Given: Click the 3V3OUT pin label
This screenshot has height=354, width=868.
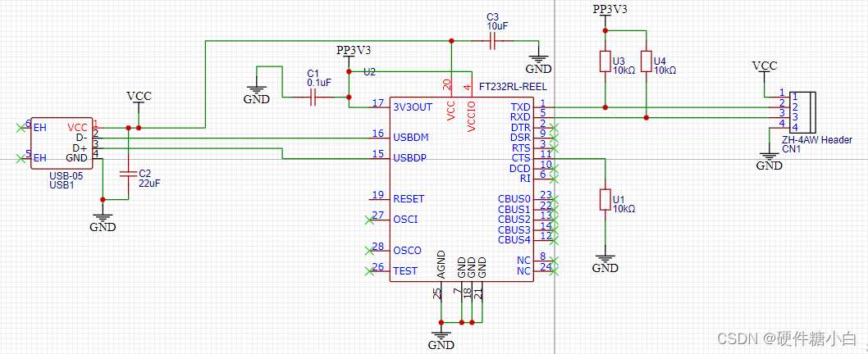Looking at the screenshot, I should (413, 107).
